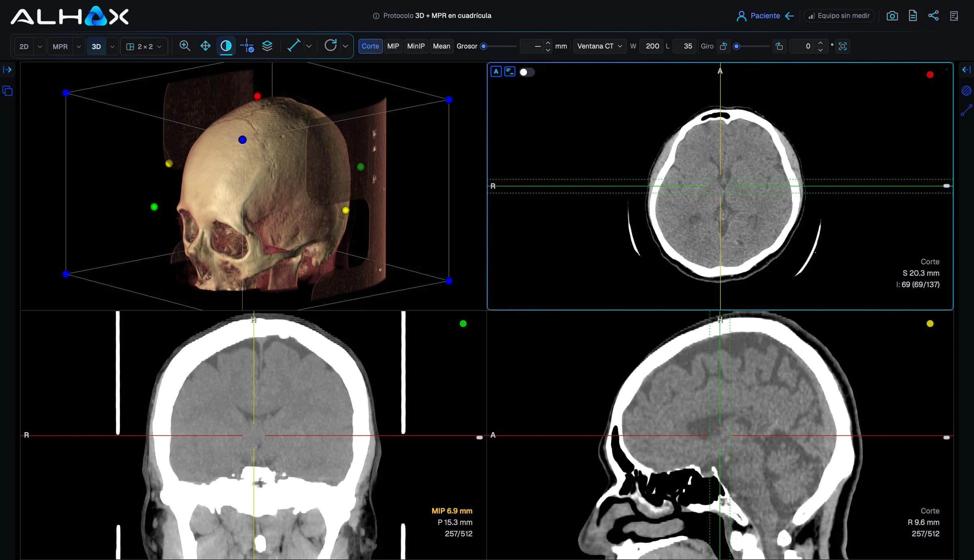Open the stacked layers scroll tool
Image resolution: width=974 pixels, height=560 pixels.
(x=267, y=46)
